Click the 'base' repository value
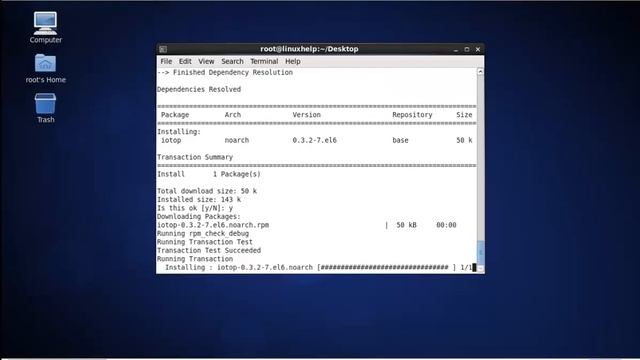This screenshot has width=640, height=360. tap(400, 140)
